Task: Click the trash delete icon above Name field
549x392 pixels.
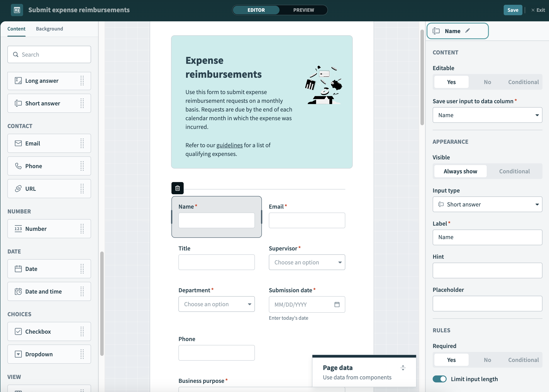Action: pyautogui.click(x=178, y=188)
